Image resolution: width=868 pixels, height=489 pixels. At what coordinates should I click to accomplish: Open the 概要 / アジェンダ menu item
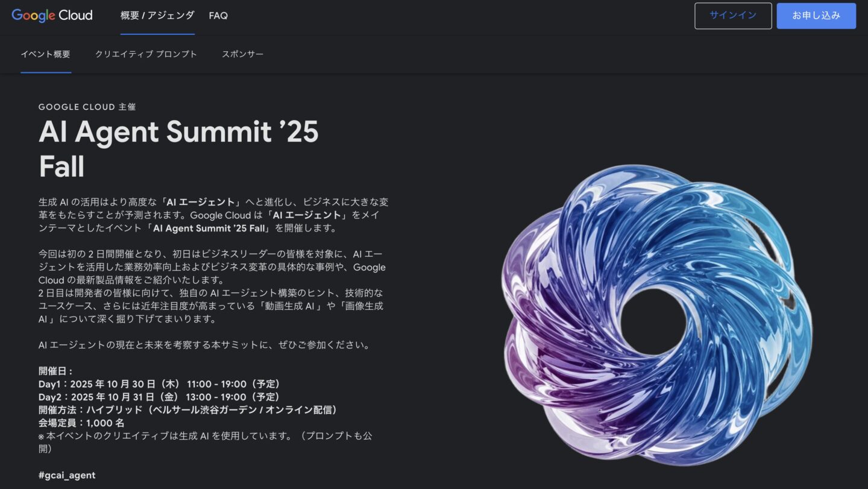click(x=157, y=16)
